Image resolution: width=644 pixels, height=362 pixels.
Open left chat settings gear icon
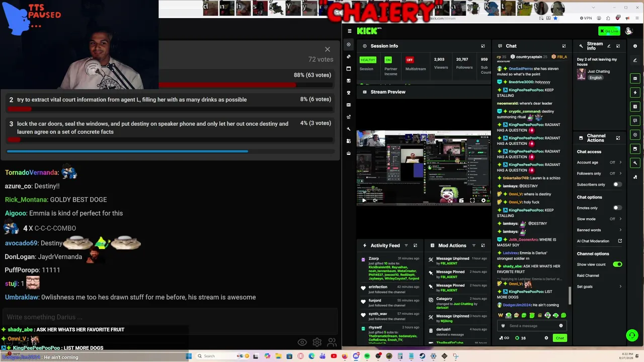(317, 343)
